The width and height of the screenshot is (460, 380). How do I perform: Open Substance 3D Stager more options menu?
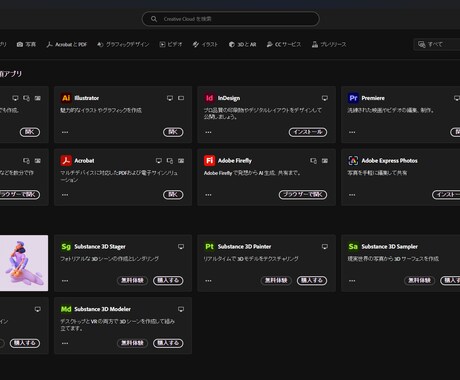[65, 281]
